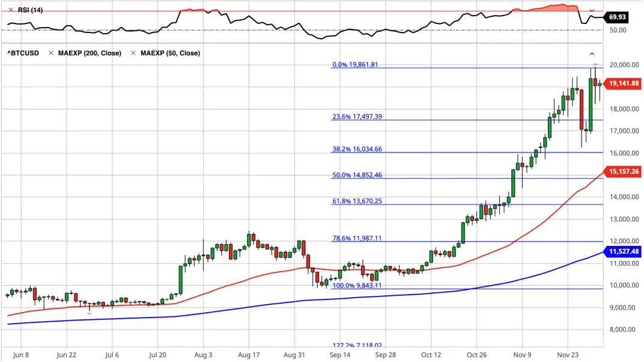644x362 pixels.
Task: Select the 0.0% 19,861.81 Fibonacci level
Action: coord(355,64)
